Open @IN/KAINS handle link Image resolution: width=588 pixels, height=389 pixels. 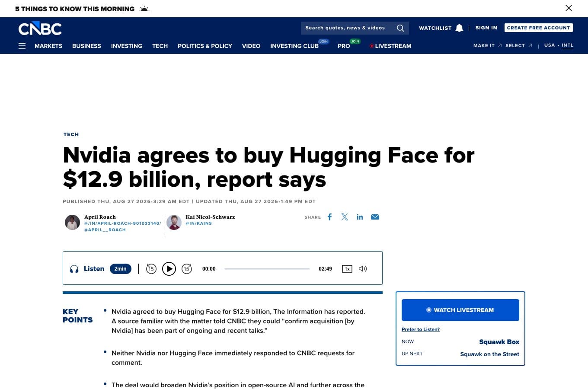199,223
